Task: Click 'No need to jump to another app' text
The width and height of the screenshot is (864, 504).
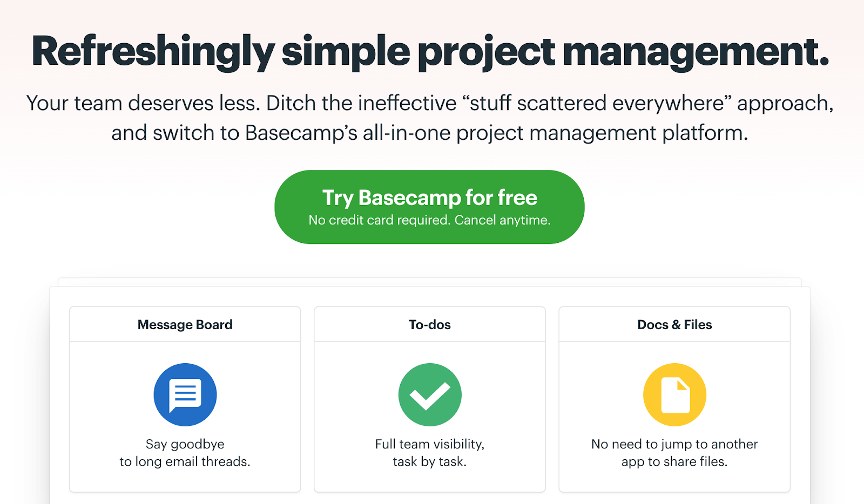Action: click(x=674, y=453)
